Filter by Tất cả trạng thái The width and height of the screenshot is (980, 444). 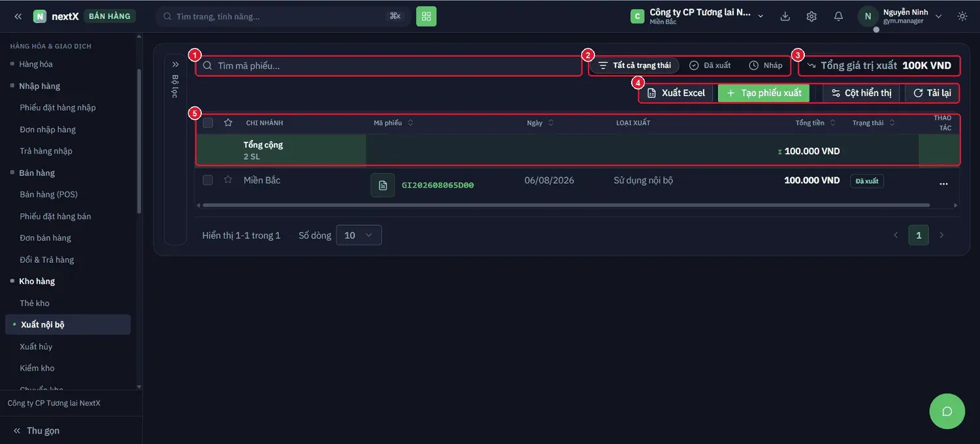click(634, 65)
